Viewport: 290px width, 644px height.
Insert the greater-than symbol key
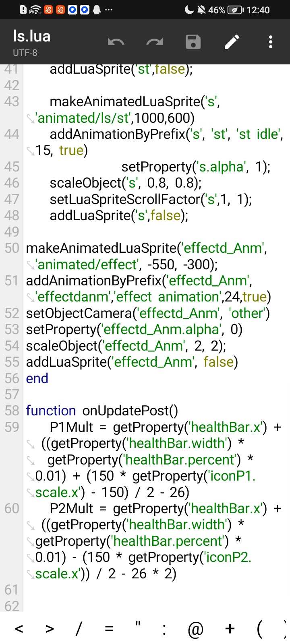coord(50,629)
